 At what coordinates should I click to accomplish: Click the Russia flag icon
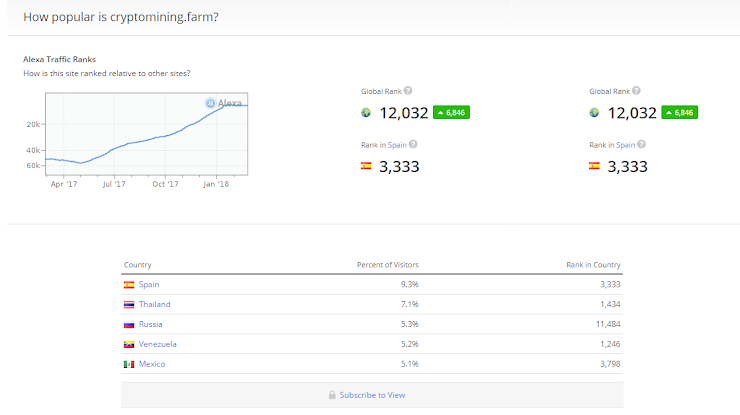tap(129, 324)
